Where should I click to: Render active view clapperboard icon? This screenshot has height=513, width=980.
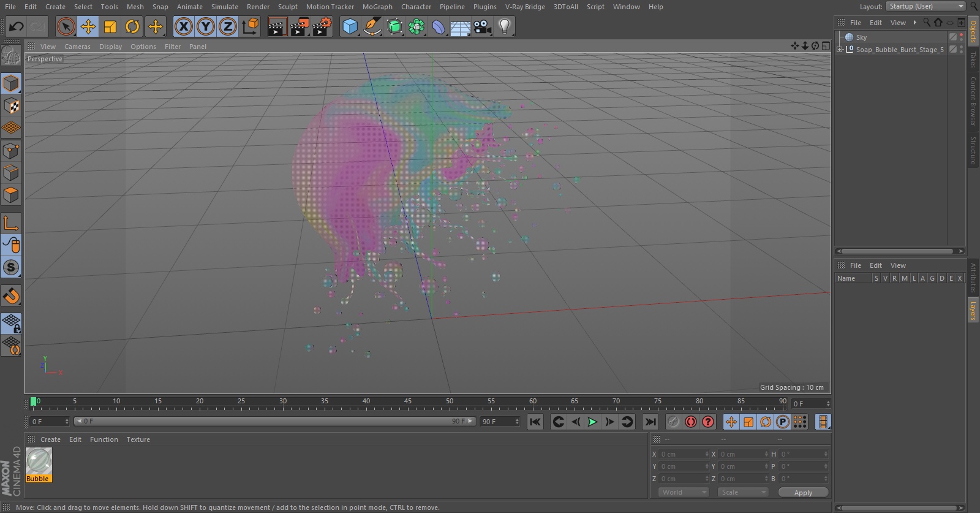pos(277,26)
